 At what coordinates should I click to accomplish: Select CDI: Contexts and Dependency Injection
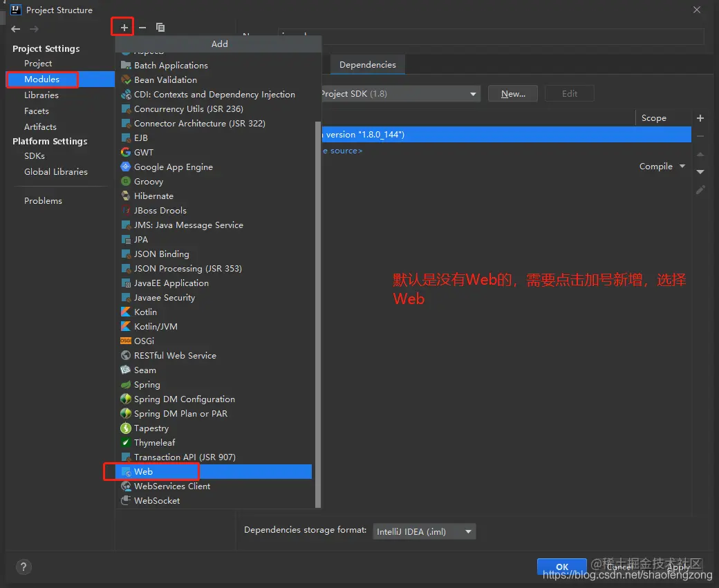point(214,95)
